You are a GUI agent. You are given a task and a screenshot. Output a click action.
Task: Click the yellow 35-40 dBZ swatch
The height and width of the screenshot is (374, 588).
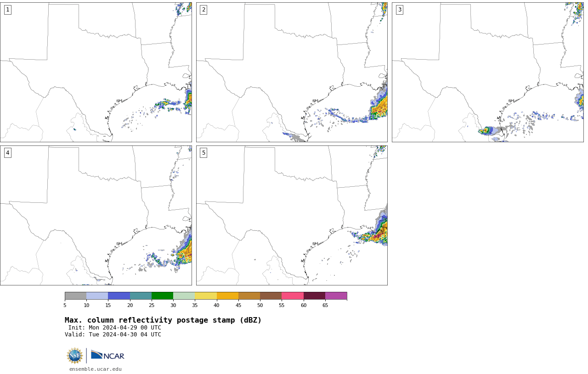click(x=206, y=296)
